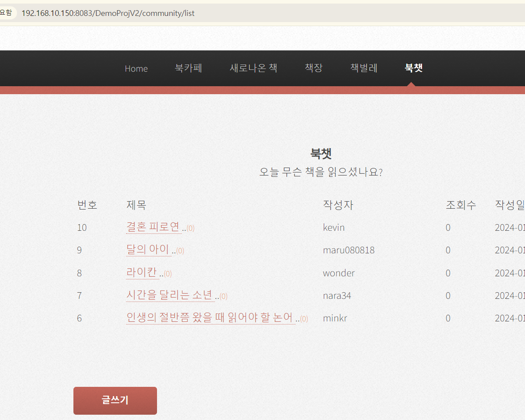Screen dimensions: 525x420
Task: Click the 작성자 column header
Action: tap(338, 205)
